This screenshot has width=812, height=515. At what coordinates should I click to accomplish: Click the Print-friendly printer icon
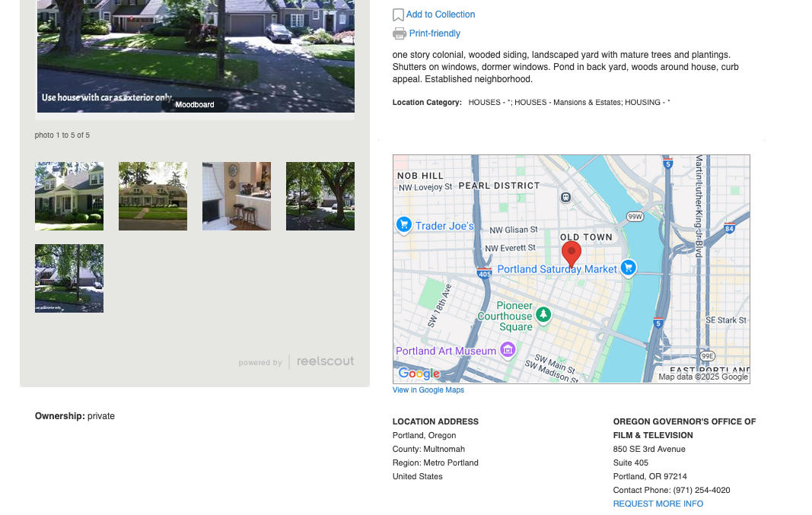click(399, 33)
